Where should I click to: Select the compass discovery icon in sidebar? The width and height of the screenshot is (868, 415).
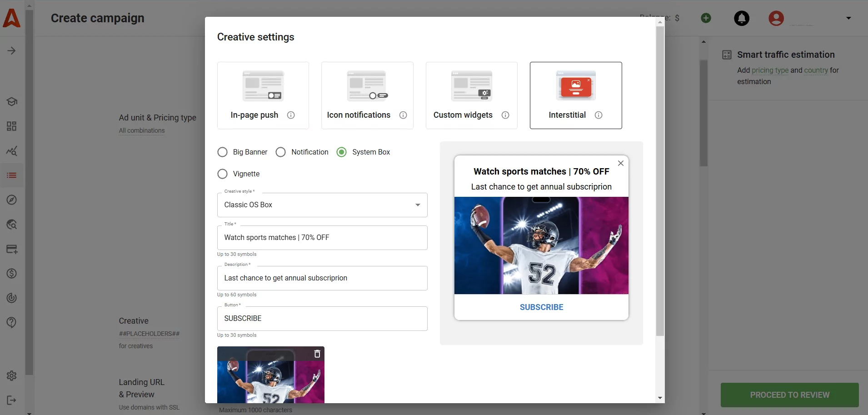(11, 200)
